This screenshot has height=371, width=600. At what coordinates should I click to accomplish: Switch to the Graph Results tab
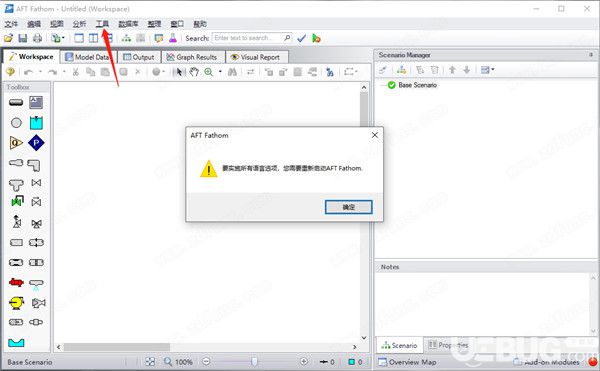click(x=192, y=57)
